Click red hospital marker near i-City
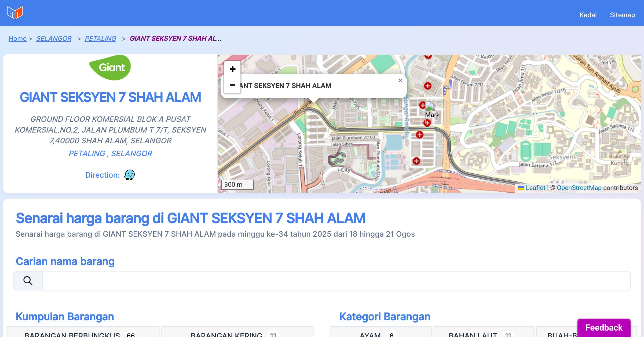This screenshot has height=337, width=644. 416,161
